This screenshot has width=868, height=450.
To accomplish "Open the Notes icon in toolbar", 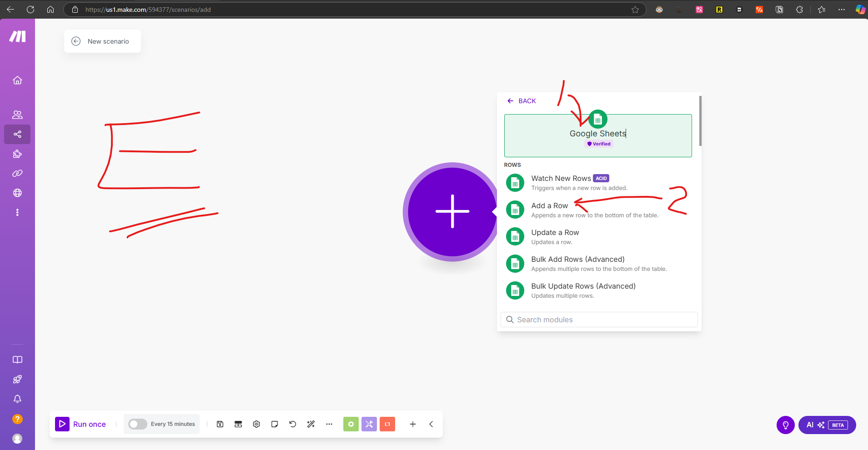I will click(275, 424).
